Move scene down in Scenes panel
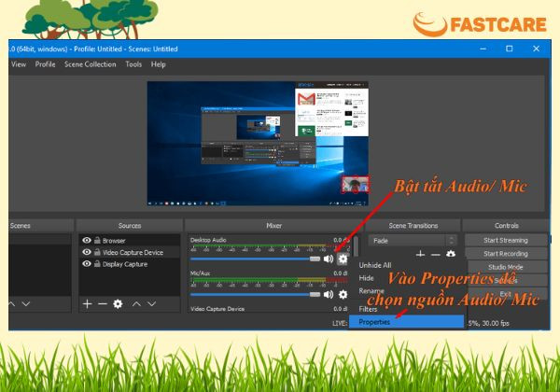Image resolution: width=560 pixels, height=392 pixels. [x=26, y=304]
